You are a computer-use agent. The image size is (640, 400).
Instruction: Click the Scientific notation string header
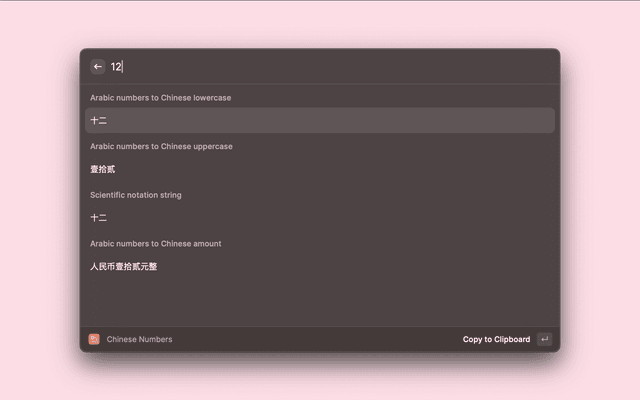[136, 195]
